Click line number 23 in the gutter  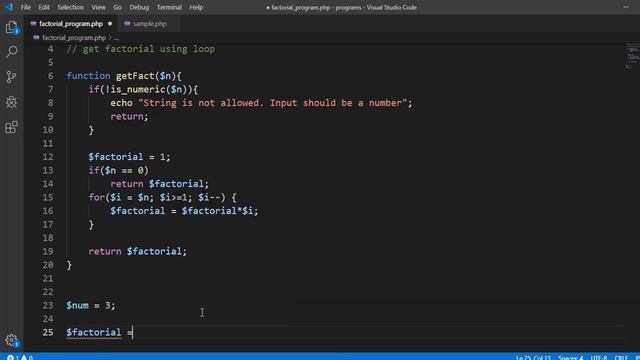pyautogui.click(x=48, y=305)
